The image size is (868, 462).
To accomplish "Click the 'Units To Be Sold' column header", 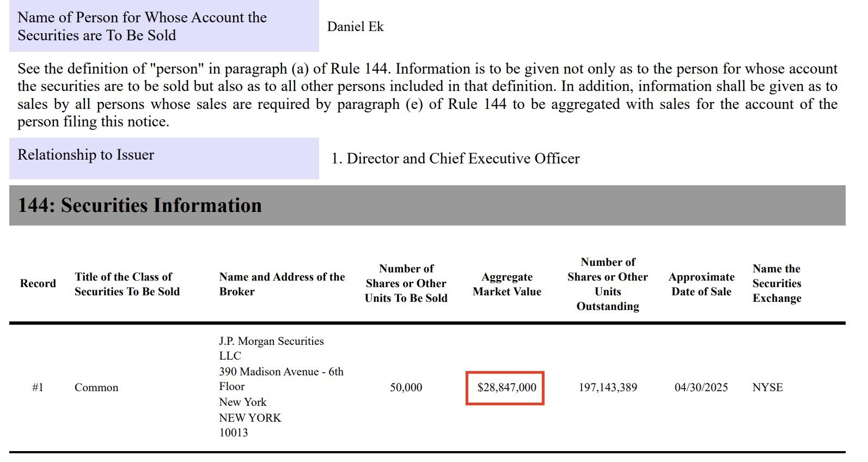I will [406, 283].
